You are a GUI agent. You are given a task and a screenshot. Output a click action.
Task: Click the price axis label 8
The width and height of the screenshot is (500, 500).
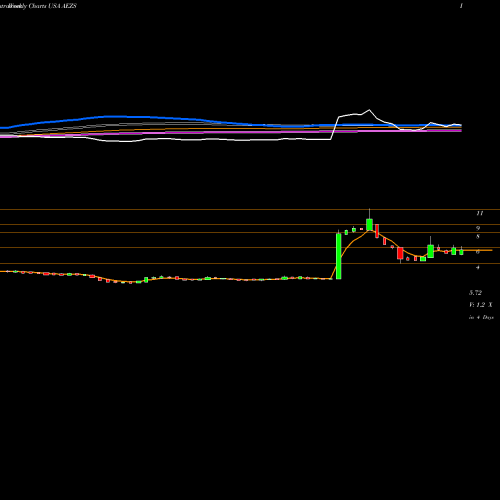pos(478,236)
